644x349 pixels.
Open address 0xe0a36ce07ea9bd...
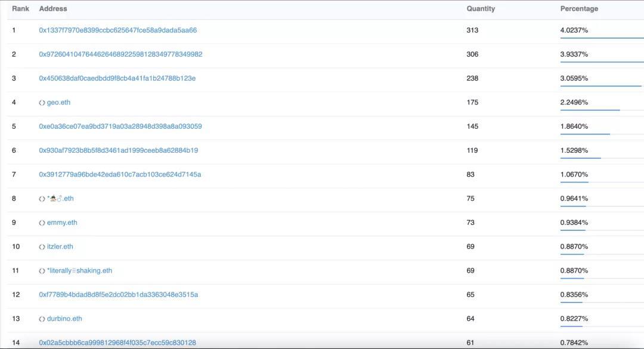pyautogui.click(x=120, y=126)
